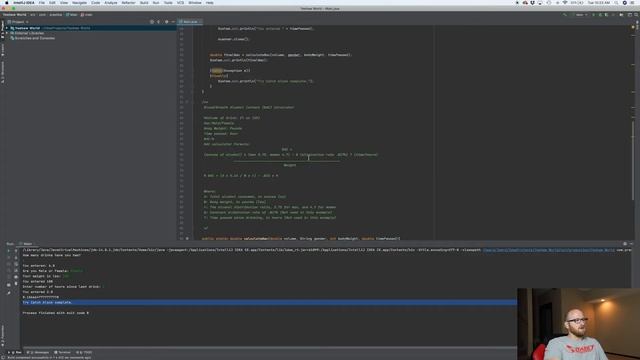Select Scratches and Consoles in project tree

pos(34,38)
